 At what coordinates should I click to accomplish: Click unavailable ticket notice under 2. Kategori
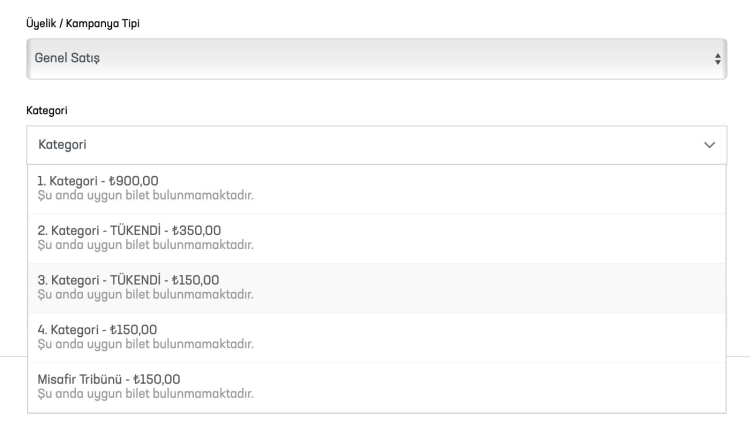[x=145, y=245]
